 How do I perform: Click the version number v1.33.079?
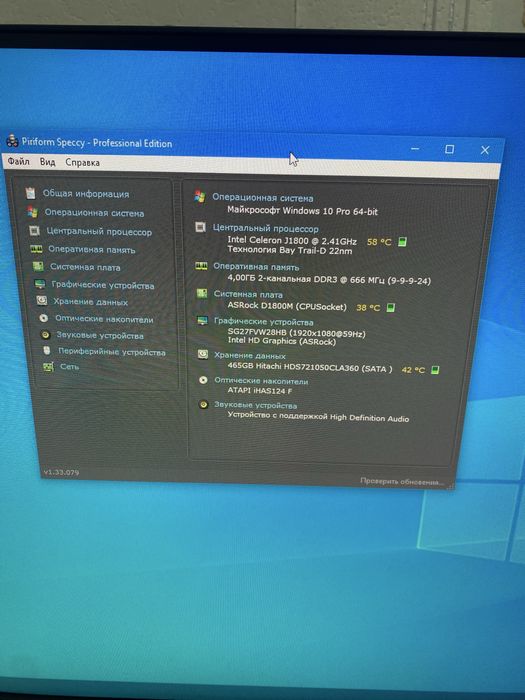[61, 472]
